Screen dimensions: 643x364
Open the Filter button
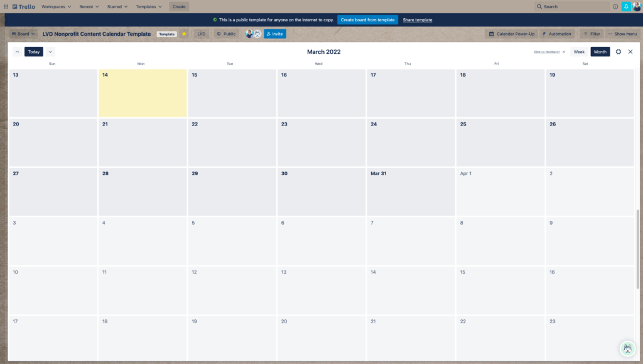click(592, 34)
